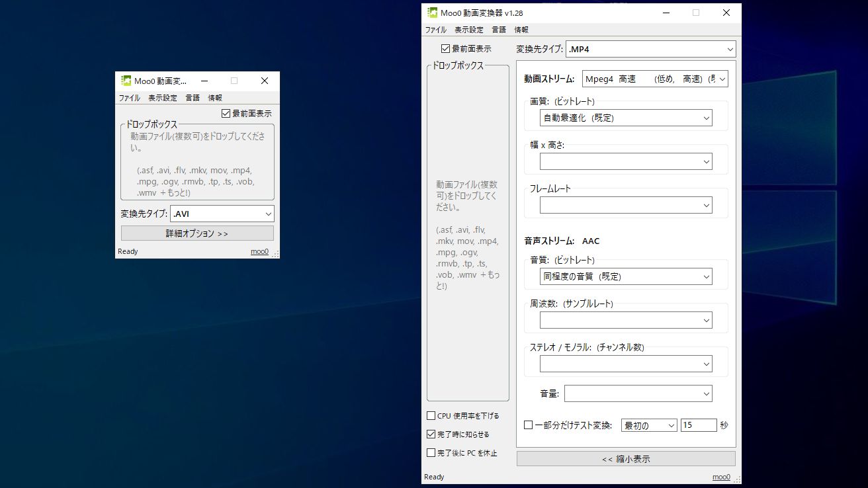
Task: Click the ドロップボックス area in the small window
Action: [197, 162]
